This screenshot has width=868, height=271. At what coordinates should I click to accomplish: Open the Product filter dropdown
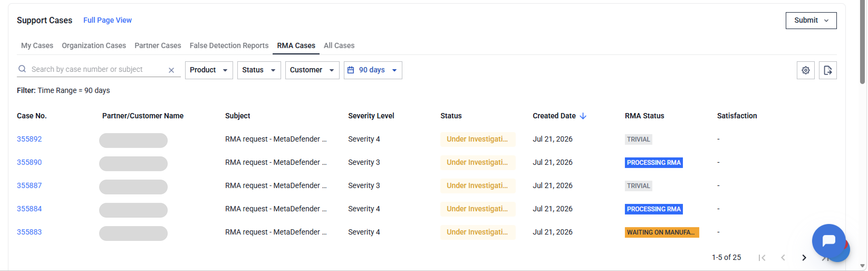pos(209,70)
